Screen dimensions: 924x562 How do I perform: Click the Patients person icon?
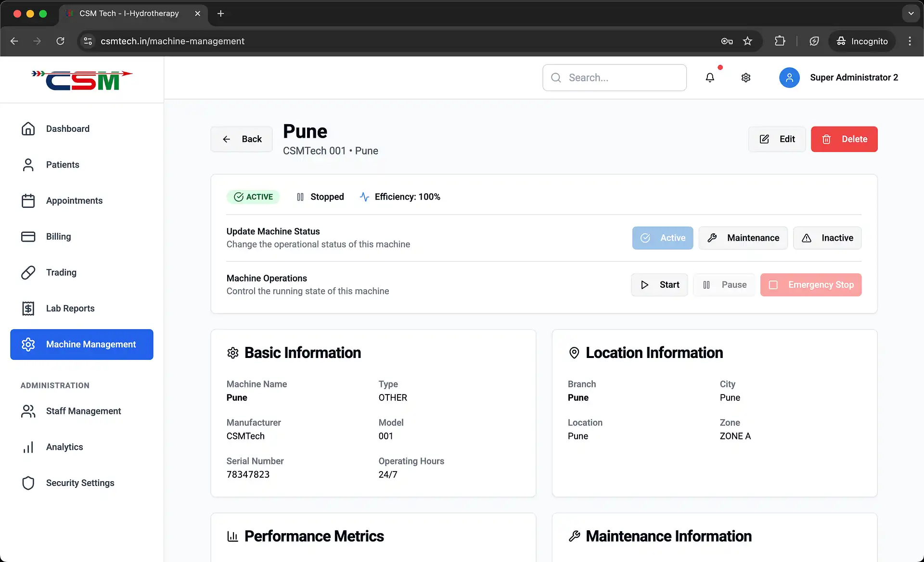(28, 165)
